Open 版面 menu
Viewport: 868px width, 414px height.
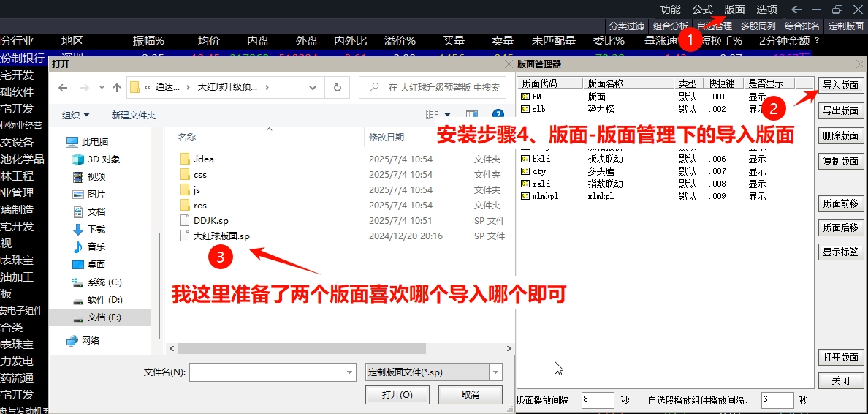pyautogui.click(x=734, y=10)
